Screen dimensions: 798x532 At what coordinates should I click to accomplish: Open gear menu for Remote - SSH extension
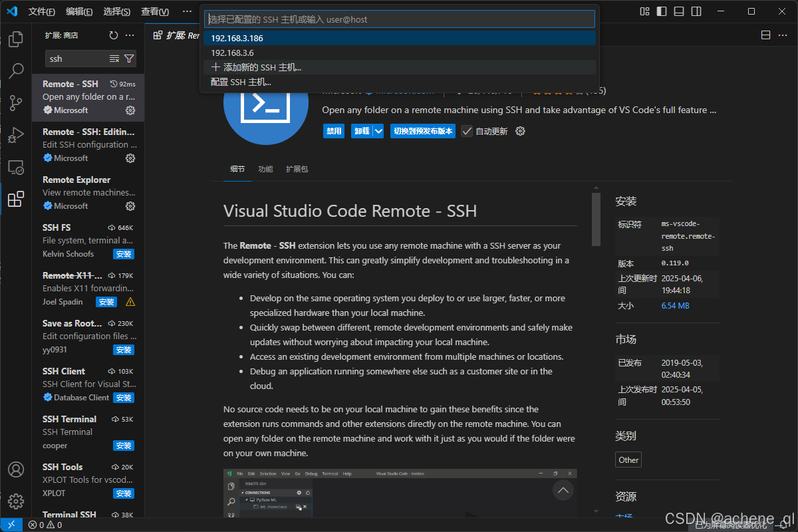click(x=130, y=110)
